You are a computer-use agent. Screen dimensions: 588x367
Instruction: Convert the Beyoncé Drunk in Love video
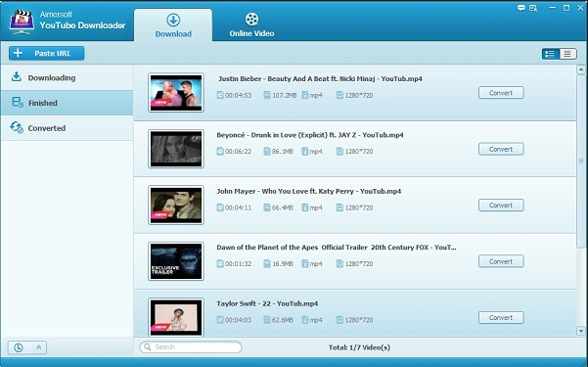tap(501, 149)
